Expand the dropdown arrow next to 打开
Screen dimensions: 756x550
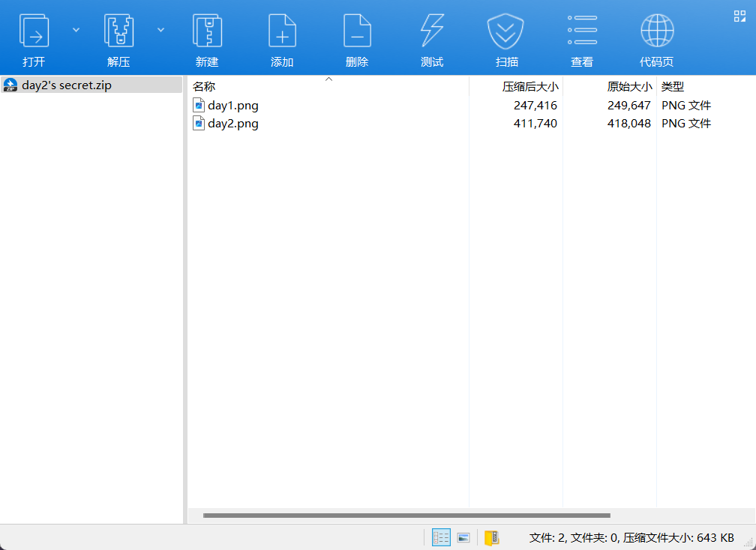(76, 29)
